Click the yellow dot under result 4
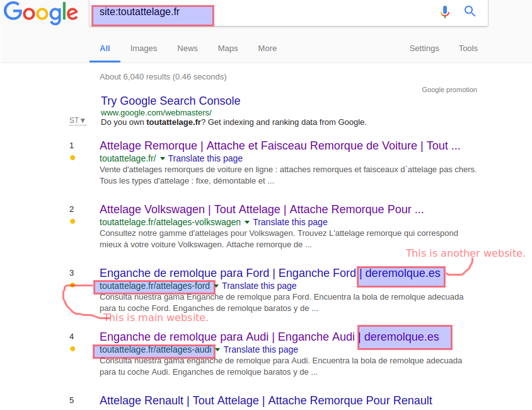532x410 pixels. point(72,349)
